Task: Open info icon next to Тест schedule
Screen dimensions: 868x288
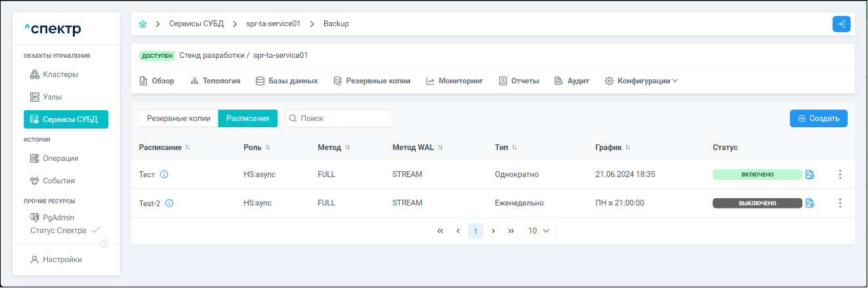Action: click(164, 175)
